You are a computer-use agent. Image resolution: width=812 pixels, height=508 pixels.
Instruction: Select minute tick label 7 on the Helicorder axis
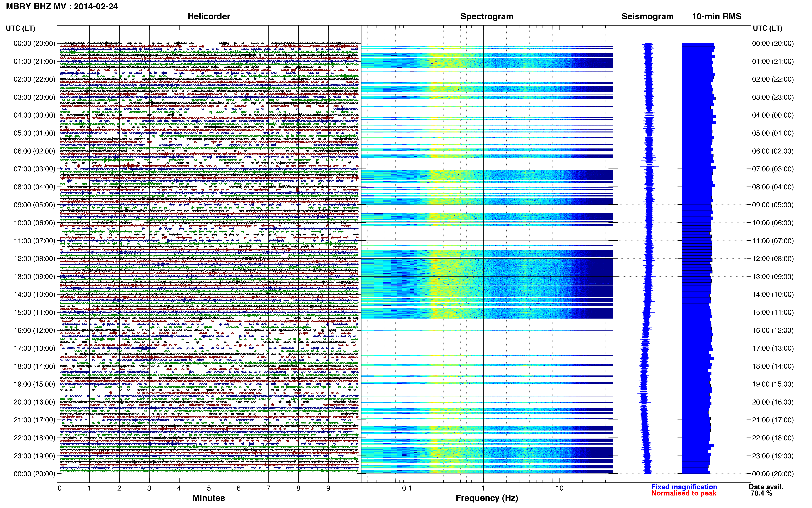coord(269,488)
